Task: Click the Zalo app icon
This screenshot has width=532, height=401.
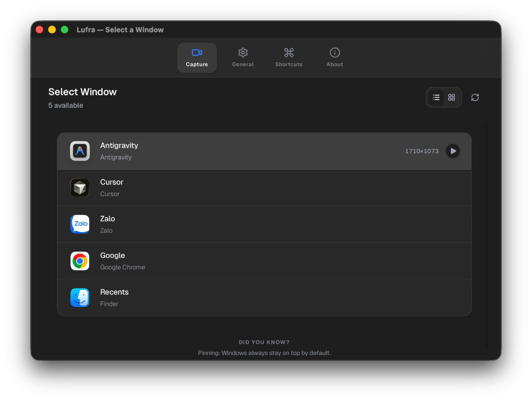Action: 80,224
